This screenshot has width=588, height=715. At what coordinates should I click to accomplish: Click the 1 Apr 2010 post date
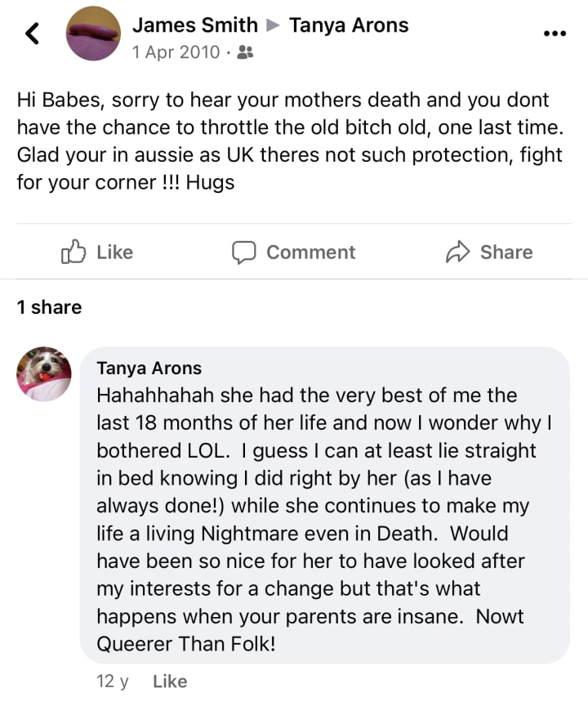[176, 53]
